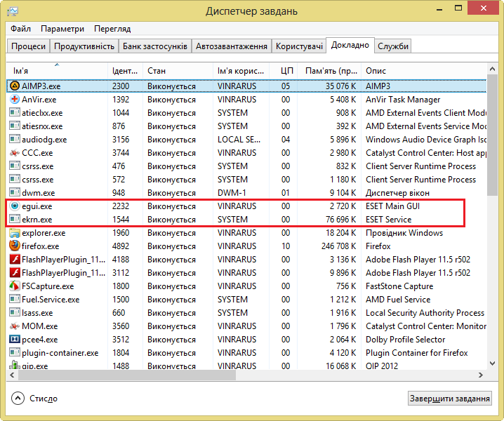Sort by the Опис column header
The image size is (504, 421).
(424, 70)
